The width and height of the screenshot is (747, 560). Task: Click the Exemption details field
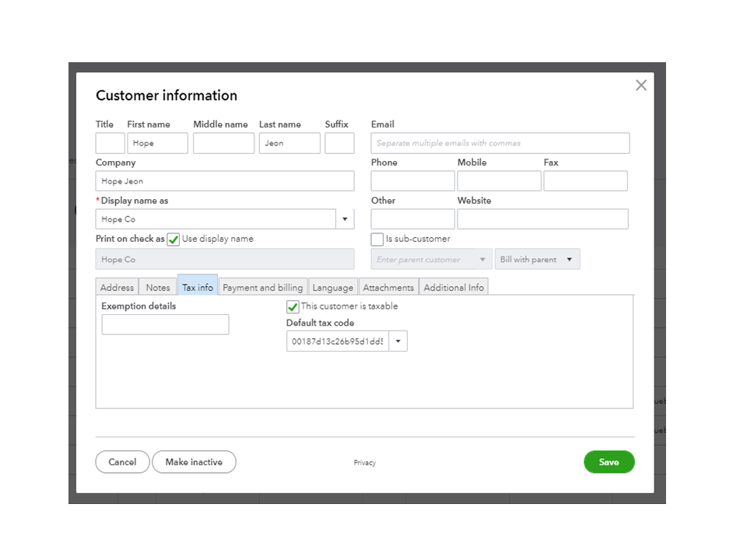pyautogui.click(x=165, y=324)
